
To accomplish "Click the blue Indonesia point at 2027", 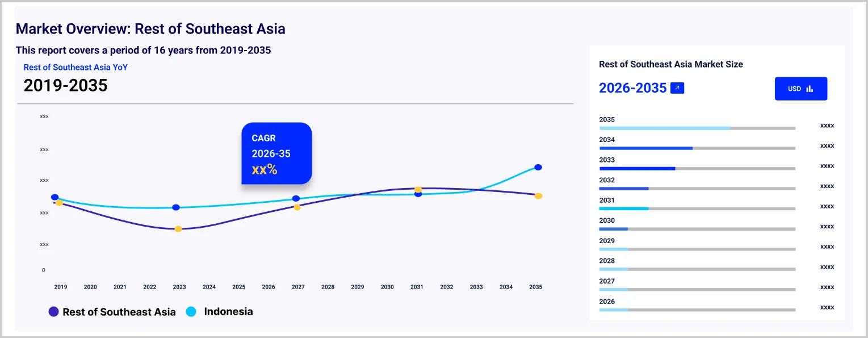I will (x=296, y=198).
